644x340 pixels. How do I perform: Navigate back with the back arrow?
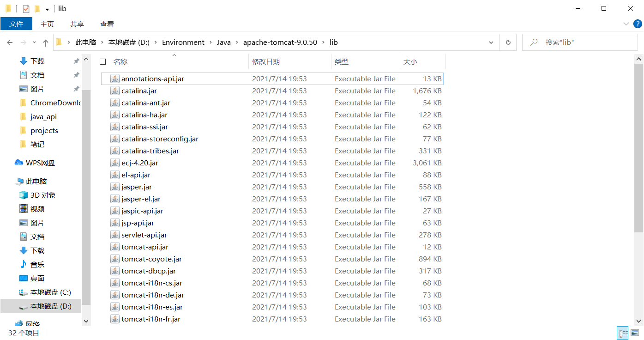[9, 42]
